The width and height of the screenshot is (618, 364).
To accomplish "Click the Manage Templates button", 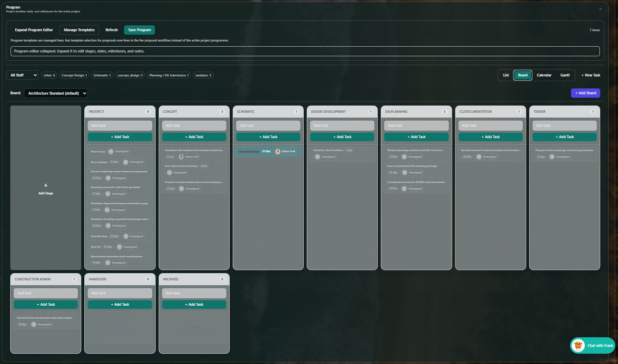I will (79, 30).
